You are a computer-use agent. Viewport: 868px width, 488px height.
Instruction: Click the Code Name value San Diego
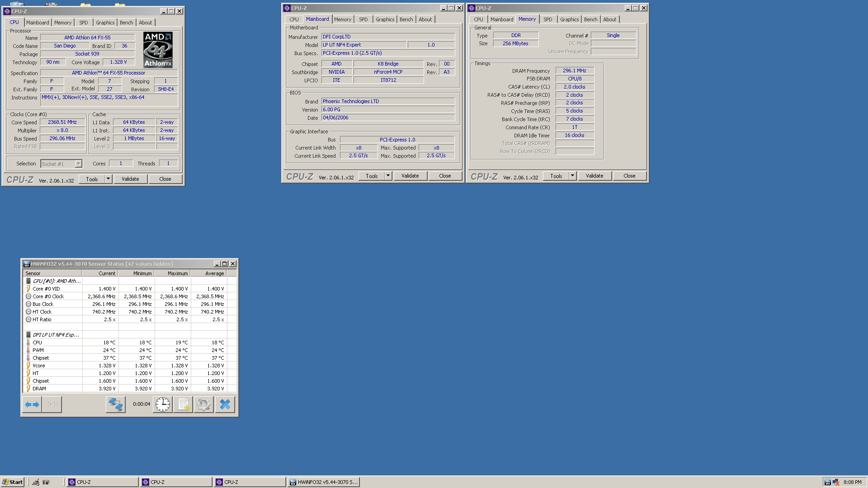pos(65,46)
